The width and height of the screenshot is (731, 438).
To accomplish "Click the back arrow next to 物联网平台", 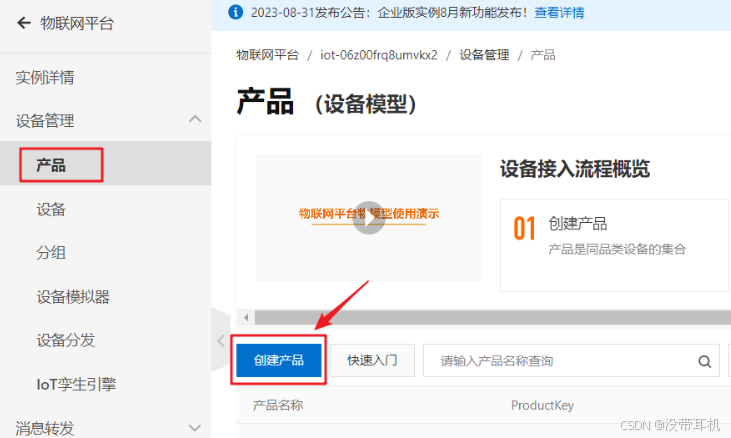I will tap(24, 23).
